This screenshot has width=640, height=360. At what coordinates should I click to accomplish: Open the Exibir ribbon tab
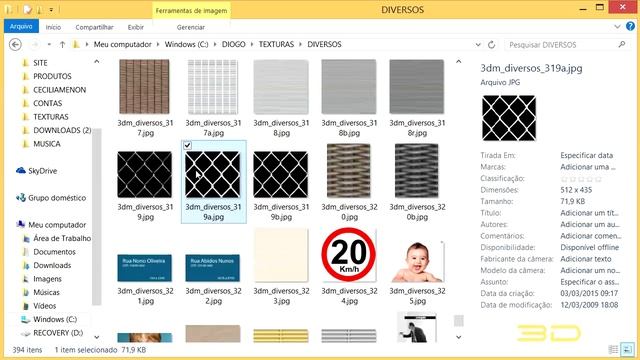[136, 27]
